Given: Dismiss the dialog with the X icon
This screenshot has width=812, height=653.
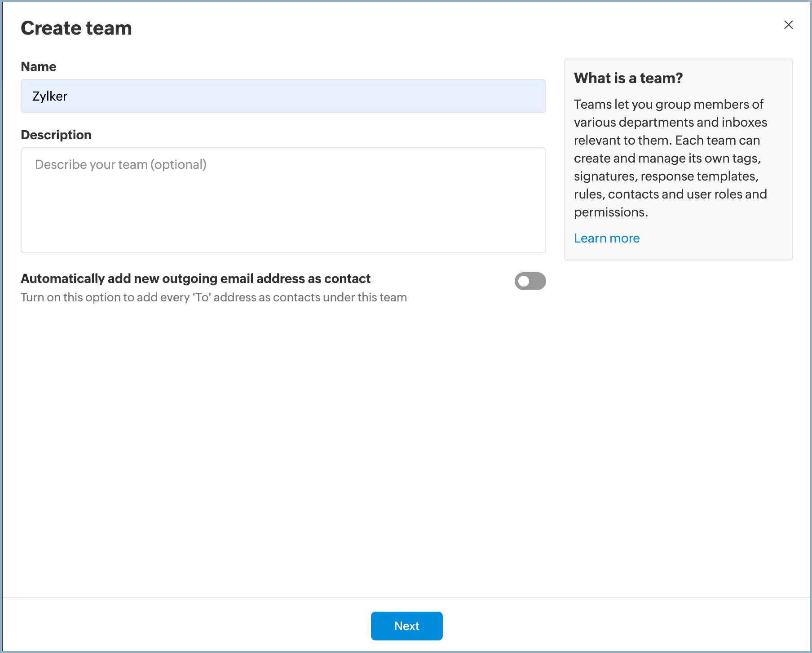Looking at the screenshot, I should [x=788, y=25].
